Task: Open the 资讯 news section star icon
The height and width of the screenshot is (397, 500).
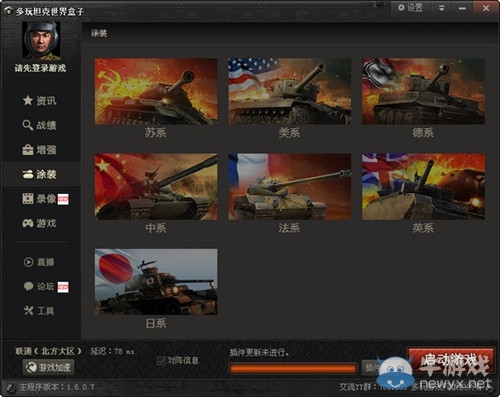Action: 28,100
